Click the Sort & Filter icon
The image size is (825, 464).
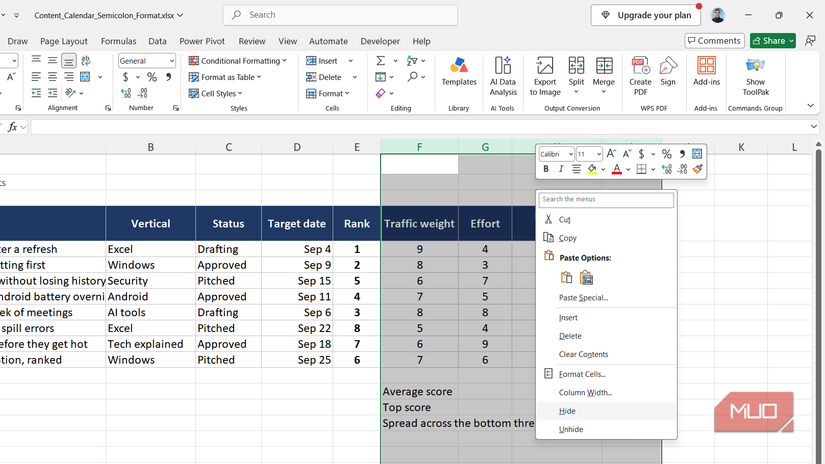(x=412, y=60)
